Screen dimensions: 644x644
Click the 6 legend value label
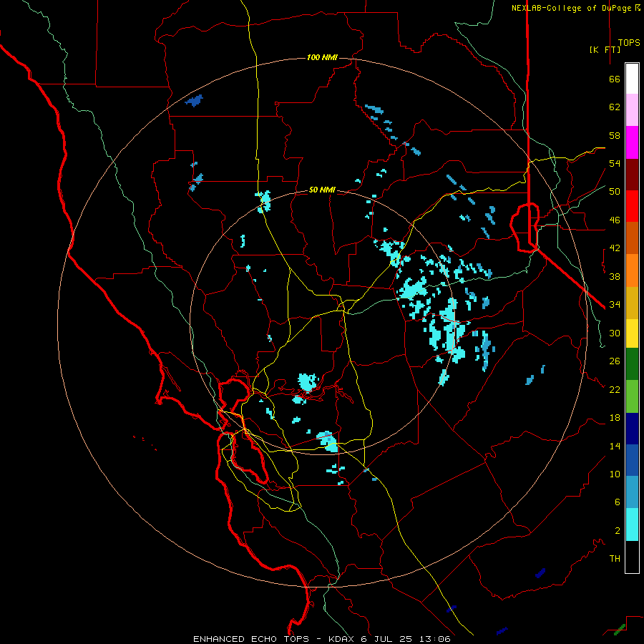coord(618,502)
